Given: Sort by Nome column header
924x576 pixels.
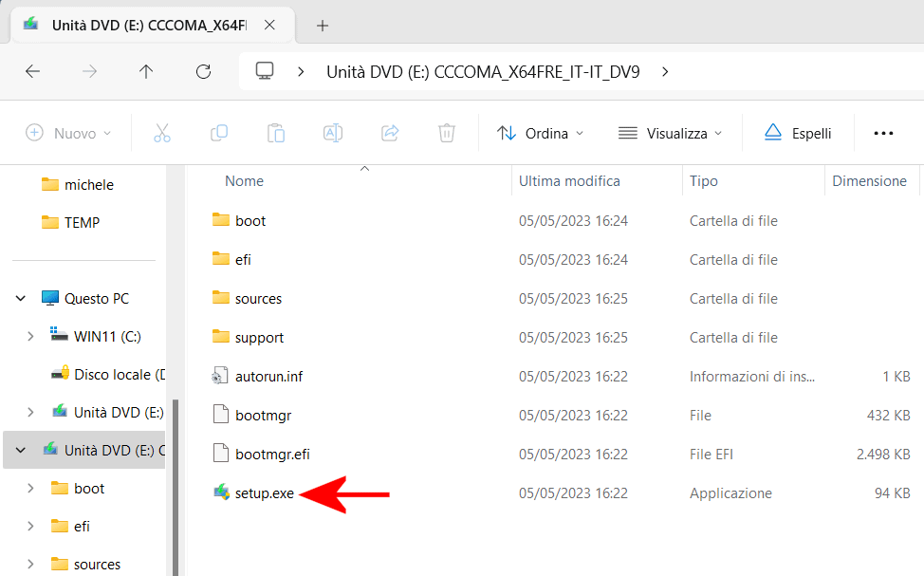Looking at the screenshot, I should 244,181.
